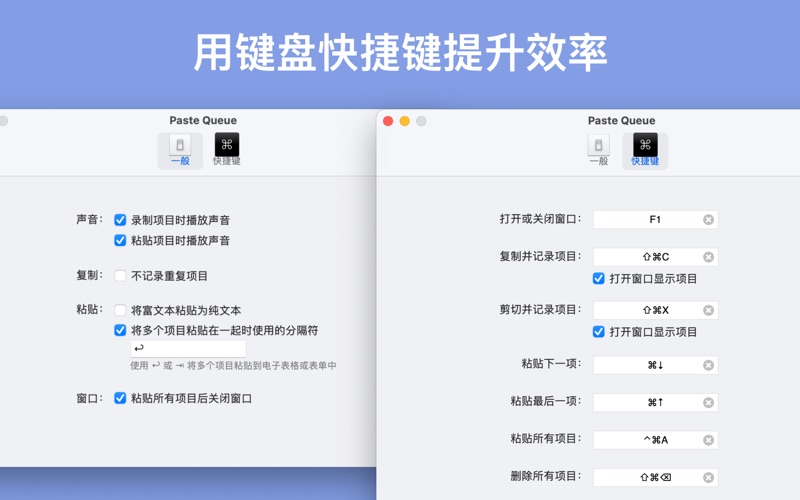Toggle 打开窗口显示项目 under 剪切并记录项目
Viewport: 800px width, 500px height.
pyautogui.click(x=598, y=332)
